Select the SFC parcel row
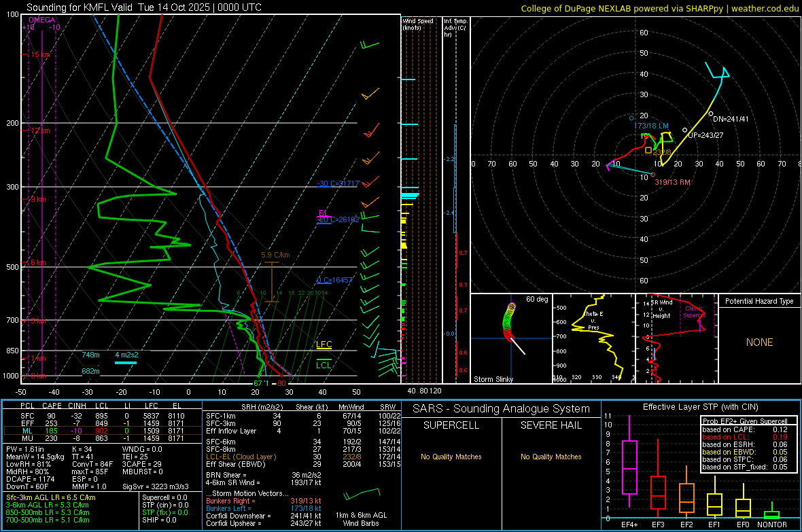 (x=103, y=416)
